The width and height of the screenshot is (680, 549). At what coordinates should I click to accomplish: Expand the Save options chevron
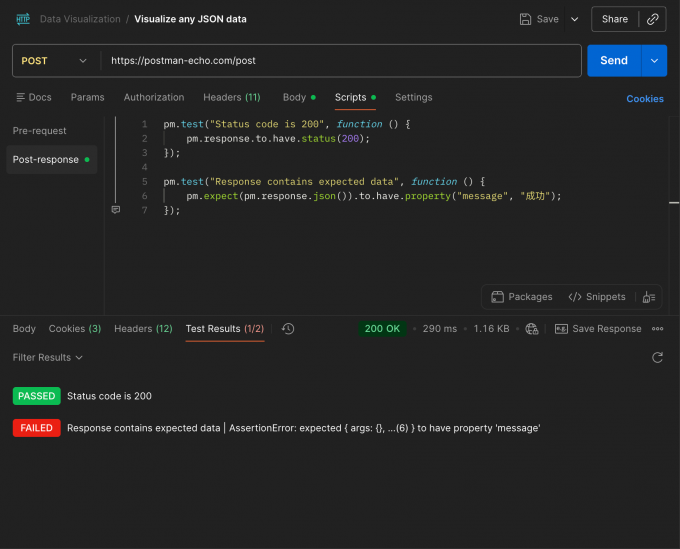tap(575, 19)
